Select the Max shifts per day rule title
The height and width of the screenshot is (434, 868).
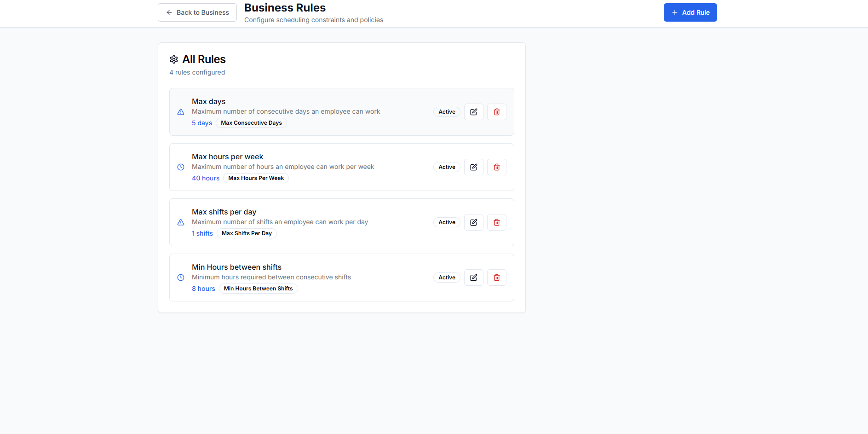224,212
